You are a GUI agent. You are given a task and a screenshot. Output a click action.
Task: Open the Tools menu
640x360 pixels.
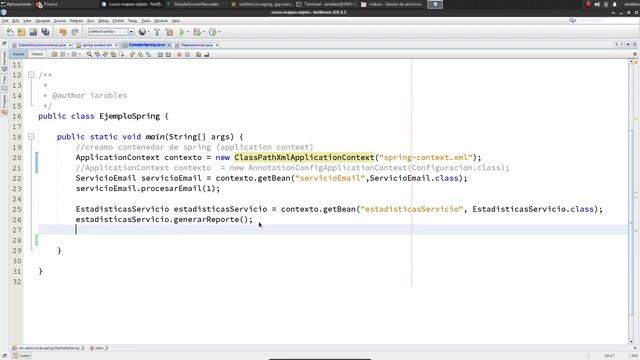(x=146, y=21)
